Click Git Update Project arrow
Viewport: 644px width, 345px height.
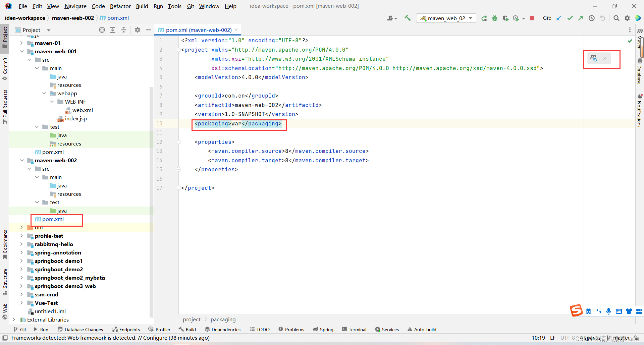(x=559, y=18)
